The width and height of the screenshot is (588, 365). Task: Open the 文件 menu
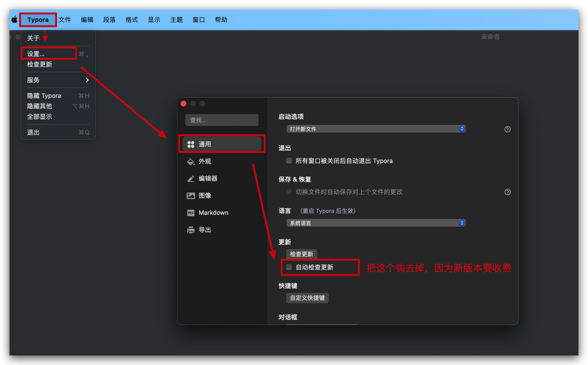65,19
